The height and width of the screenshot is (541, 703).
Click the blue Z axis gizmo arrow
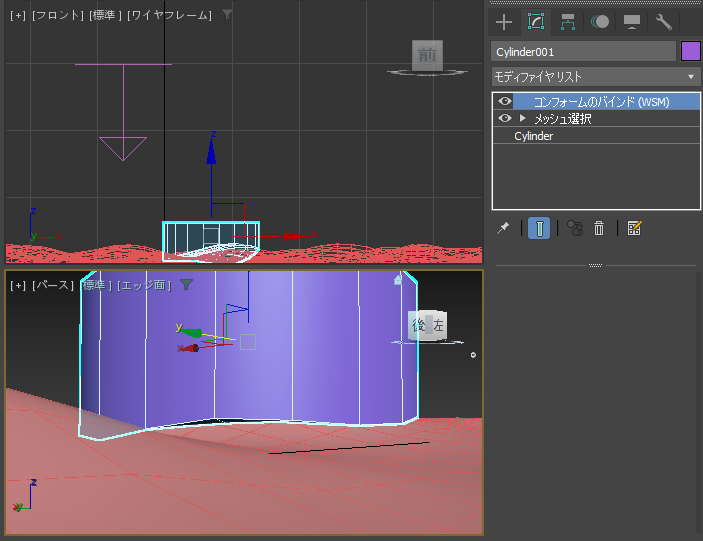[x=211, y=152]
